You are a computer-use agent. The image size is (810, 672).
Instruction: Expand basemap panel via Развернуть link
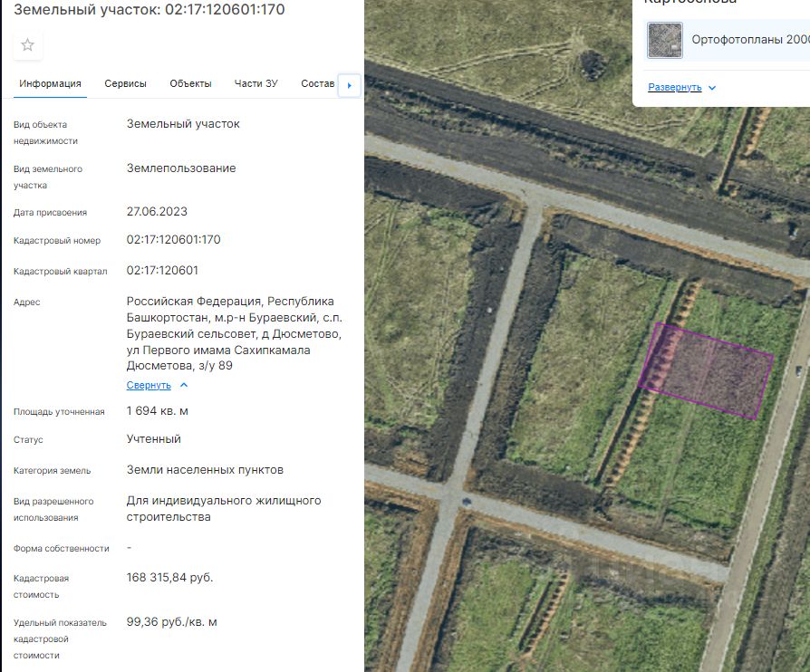click(675, 87)
